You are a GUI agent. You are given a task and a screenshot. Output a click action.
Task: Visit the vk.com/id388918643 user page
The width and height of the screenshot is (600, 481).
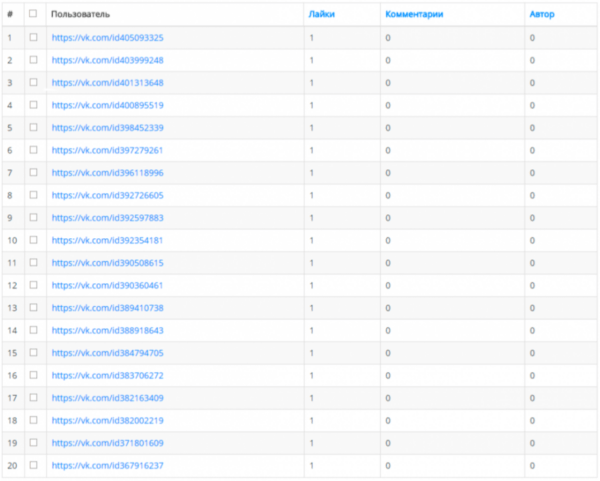(108, 331)
